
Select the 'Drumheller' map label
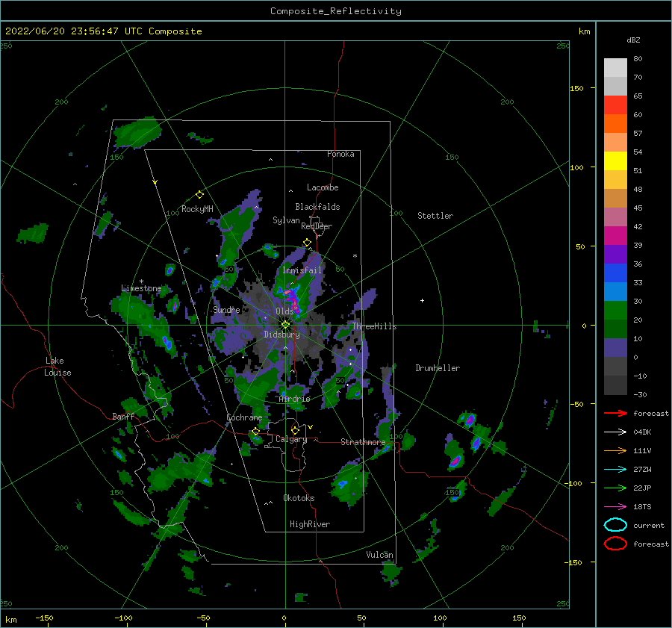(x=438, y=368)
